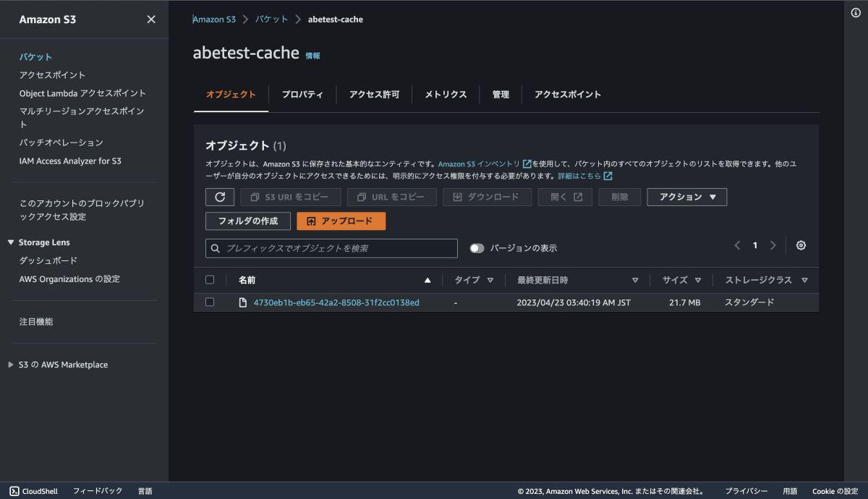Open the メトリクス tab
Screen dimensions: 868x499
[446, 95]
